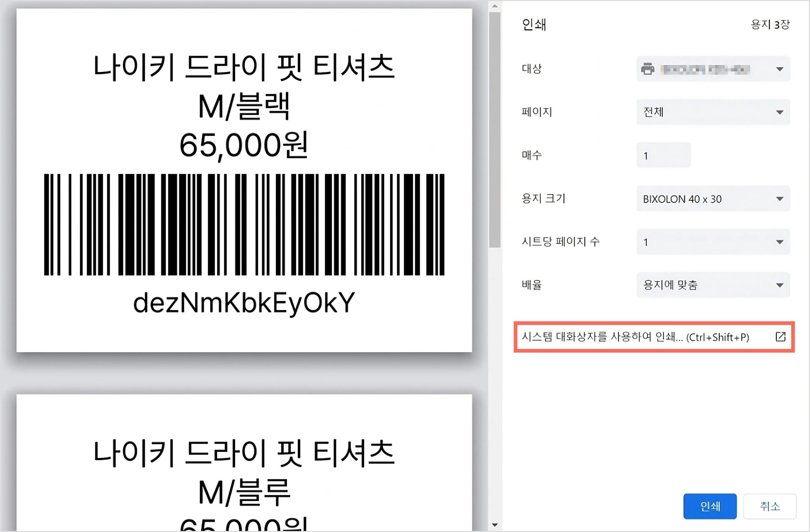Click the 매수 copies input field
This screenshot has width=810, height=532.
664,155
